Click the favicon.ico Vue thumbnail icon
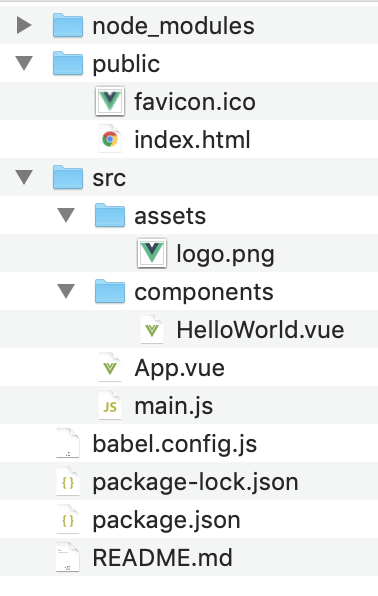This screenshot has height=596, width=378. 110,101
